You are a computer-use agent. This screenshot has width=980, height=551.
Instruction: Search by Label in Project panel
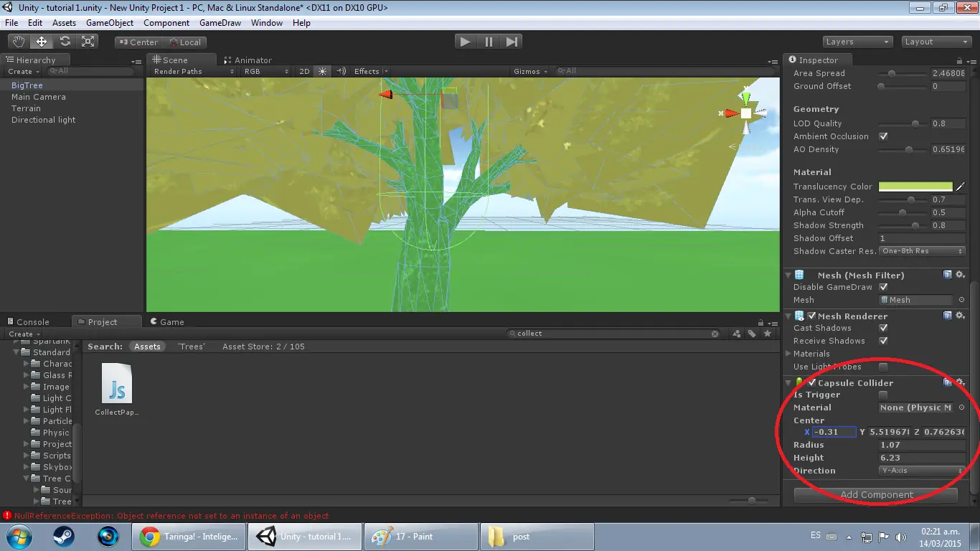click(x=752, y=334)
